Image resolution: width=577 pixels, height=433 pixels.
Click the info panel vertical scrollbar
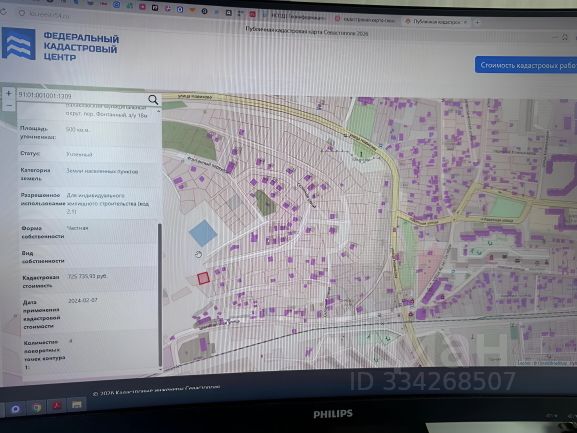[x=160, y=294]
